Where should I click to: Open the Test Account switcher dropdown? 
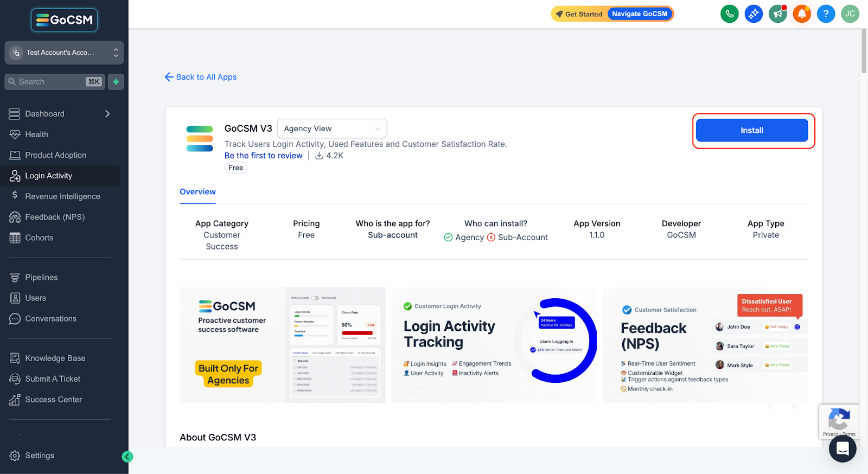point(64,53)
